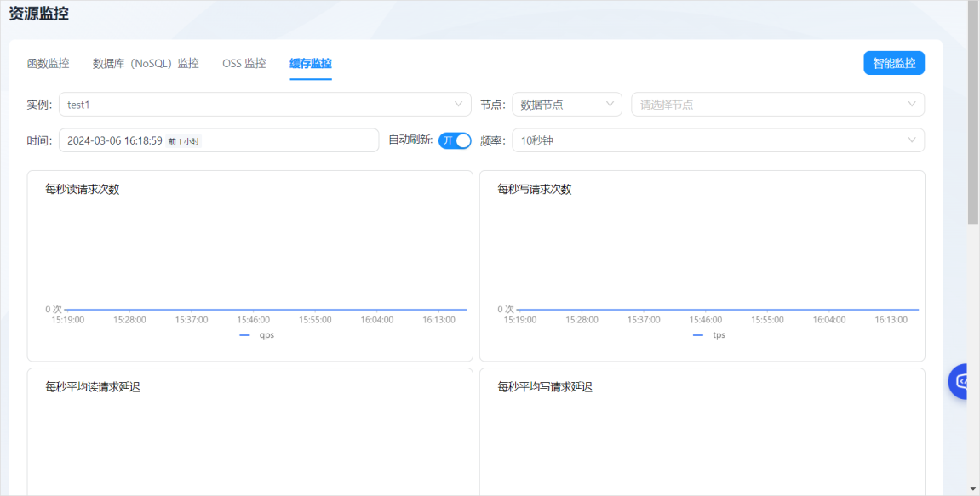Click the 前 1 小时 time range tag
The image size is (980, 496).
(184, 141)
